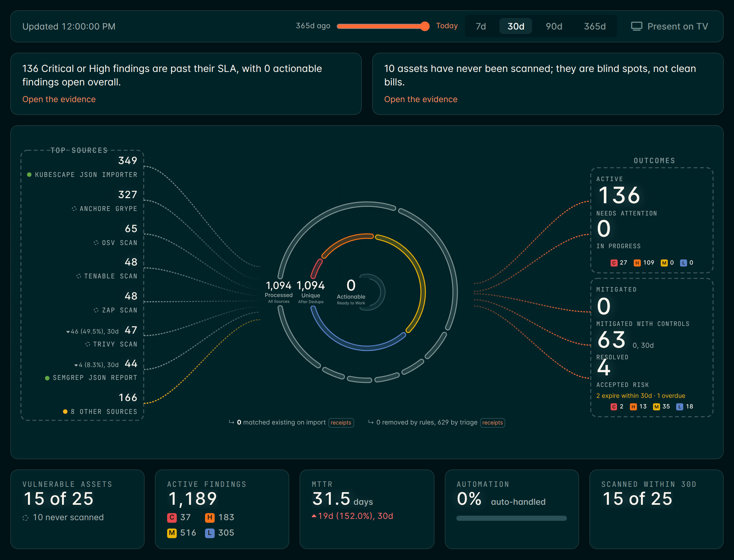The width and height of the screenshot is (734, 560).
Task: Click the spinner icon next to ZAP Scan
Action: (x=96, y=310)
